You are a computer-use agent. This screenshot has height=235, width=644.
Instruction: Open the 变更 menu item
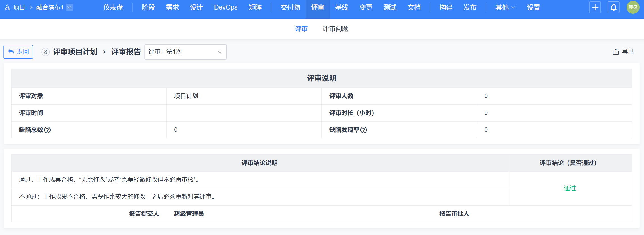pyautogui.click(x=366, y=8)
